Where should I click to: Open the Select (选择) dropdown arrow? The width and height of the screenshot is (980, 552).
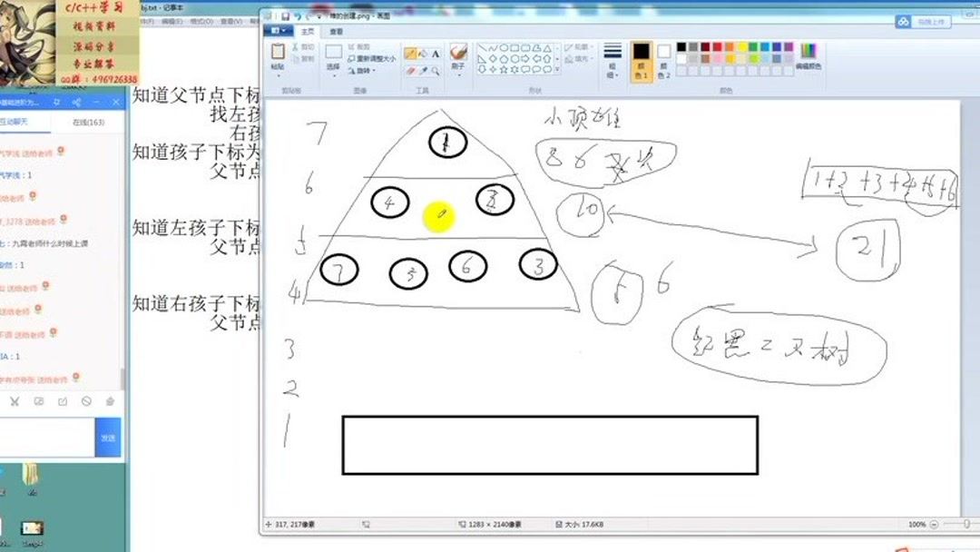[x=335, y=76]
